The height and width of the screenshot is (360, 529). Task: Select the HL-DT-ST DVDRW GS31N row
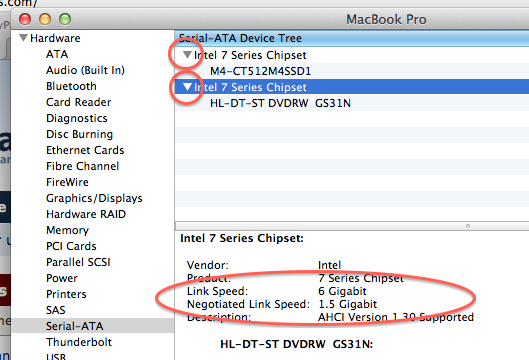pyautogui.click(x=352, y=103)
